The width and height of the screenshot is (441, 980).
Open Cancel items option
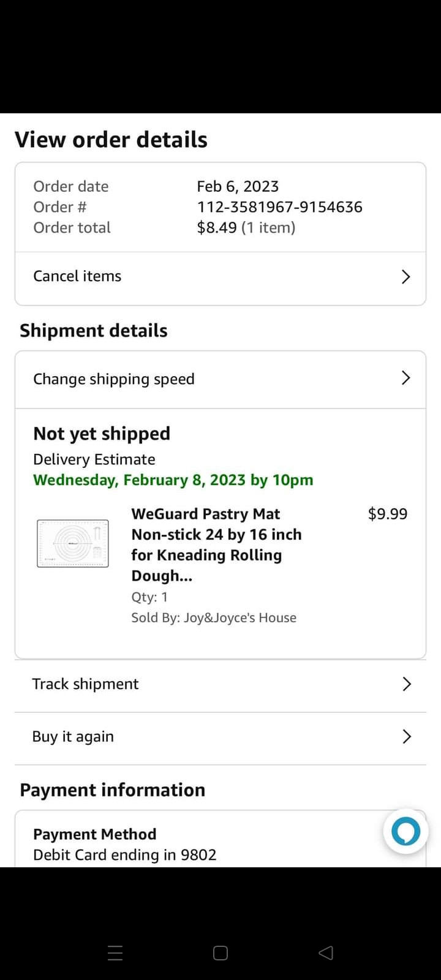pyautogui.click(x=77, y=276)
